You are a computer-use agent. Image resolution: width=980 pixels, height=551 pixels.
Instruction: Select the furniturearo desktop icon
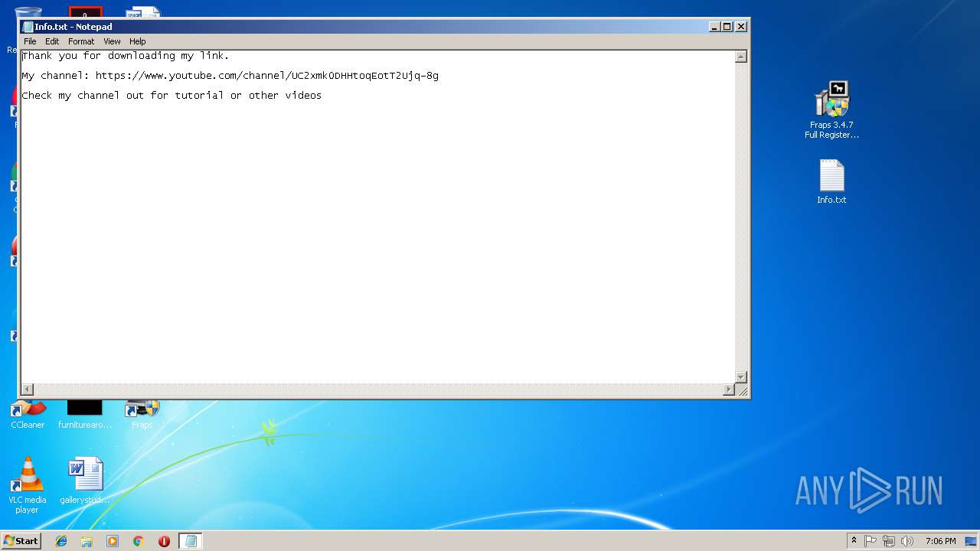click(x=85, y=414)
